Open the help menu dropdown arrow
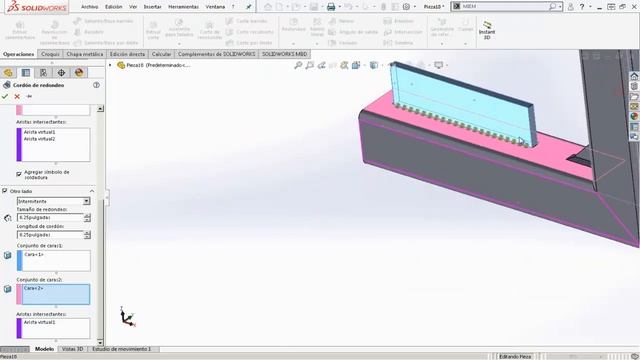The width and height of the screenshot is (640, 360). (590, 7)
